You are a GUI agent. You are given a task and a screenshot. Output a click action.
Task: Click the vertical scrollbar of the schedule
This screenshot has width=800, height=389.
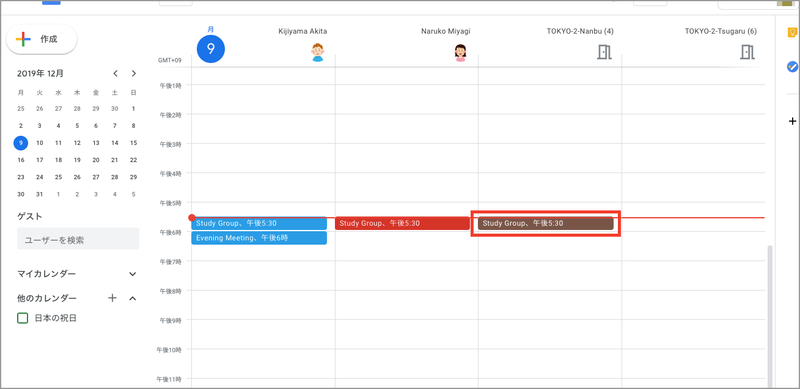pos(770,317)
